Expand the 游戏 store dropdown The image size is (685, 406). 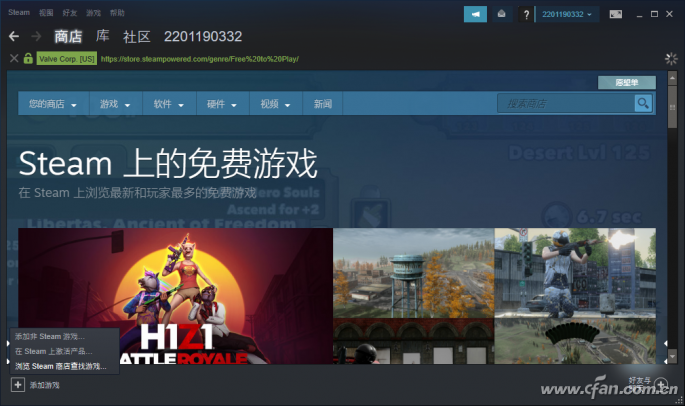[x=115, y=104]
